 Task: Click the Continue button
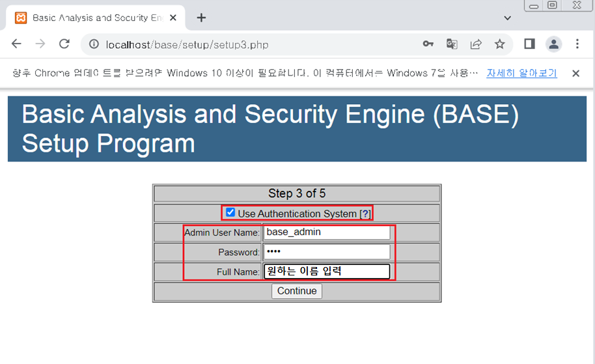pyautogui.click(x=297, y=291)
